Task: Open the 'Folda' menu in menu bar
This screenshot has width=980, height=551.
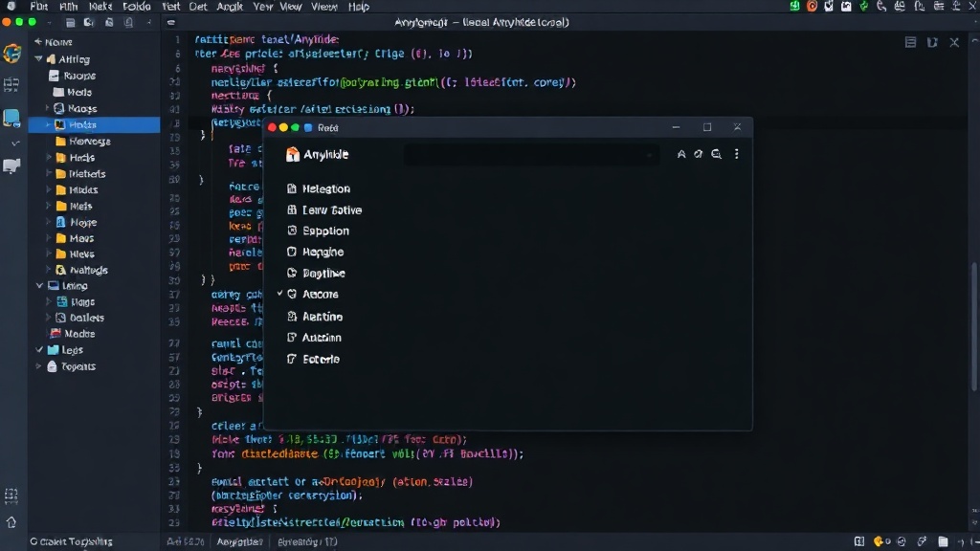Action: pyautogui.click(x=137, y=7)
